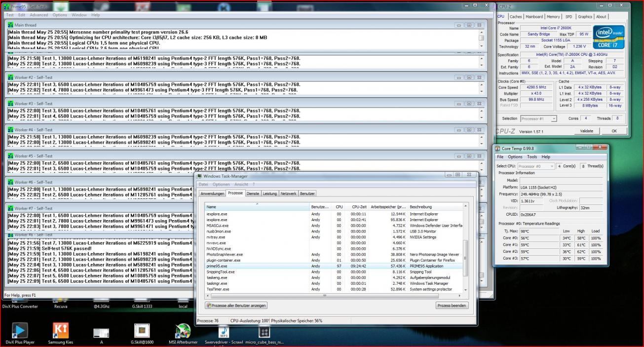Select the G.Skill@1600 desktop image icon
This screenshot has height=347, width=644.
click(x=142, y=331)
